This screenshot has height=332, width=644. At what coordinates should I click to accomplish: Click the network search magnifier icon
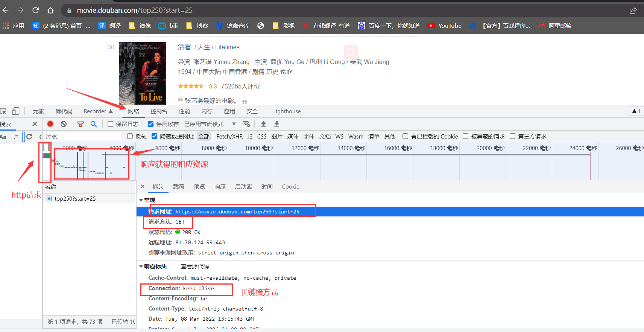[x=94, y=124]
